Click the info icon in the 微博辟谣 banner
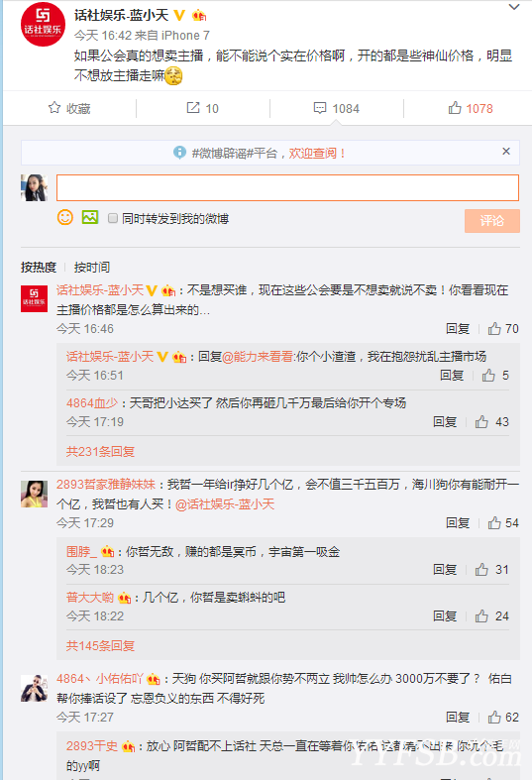The height and width of the screenshot is (780, 532). coord(179,153)
